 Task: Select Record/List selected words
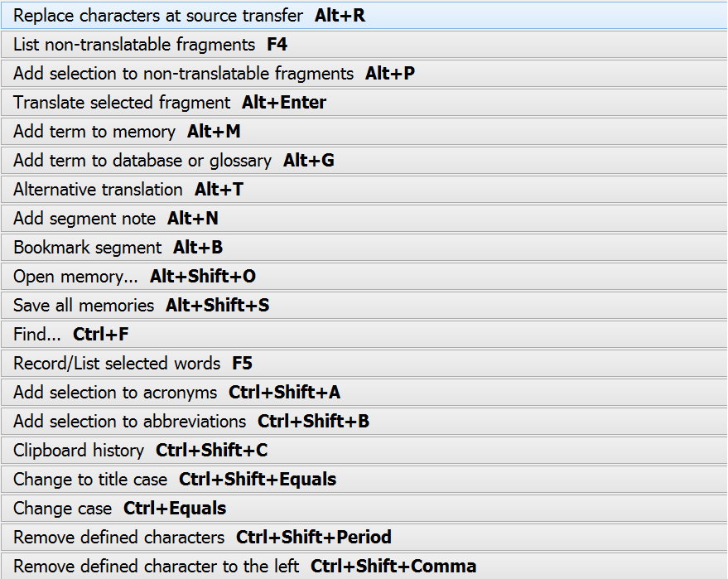point(133,364)
